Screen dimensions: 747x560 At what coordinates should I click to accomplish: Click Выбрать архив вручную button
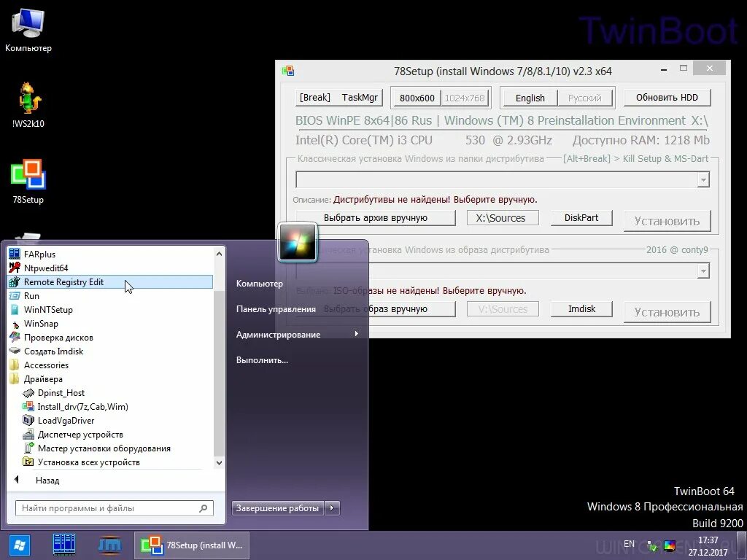click(376, 217)
